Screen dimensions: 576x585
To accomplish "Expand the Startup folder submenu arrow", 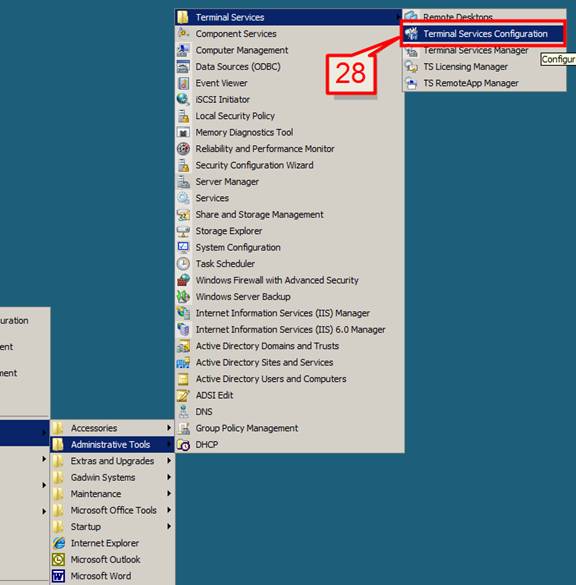I will click(x=169, y=526).
